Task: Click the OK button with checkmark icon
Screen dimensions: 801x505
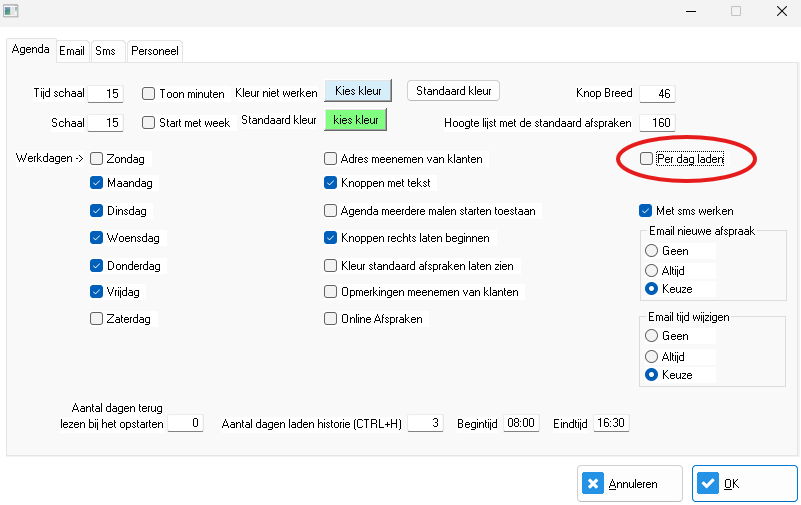Action: 744,483
